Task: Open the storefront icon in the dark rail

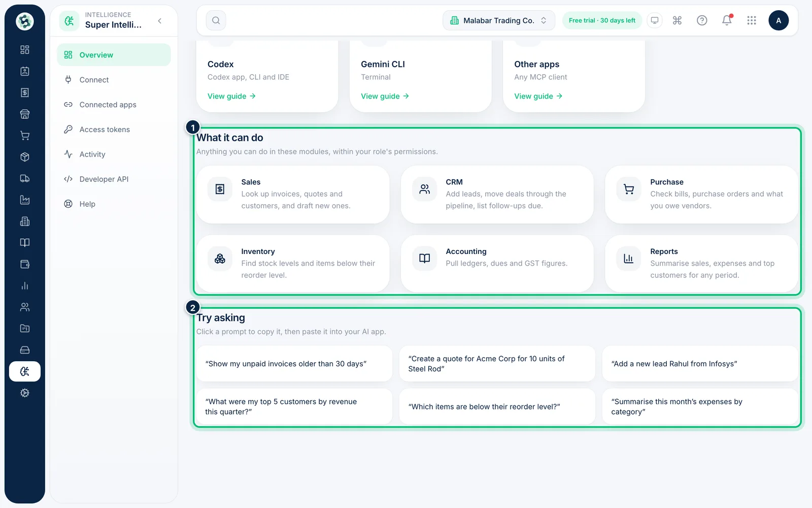Action: (x=24, y=114)
